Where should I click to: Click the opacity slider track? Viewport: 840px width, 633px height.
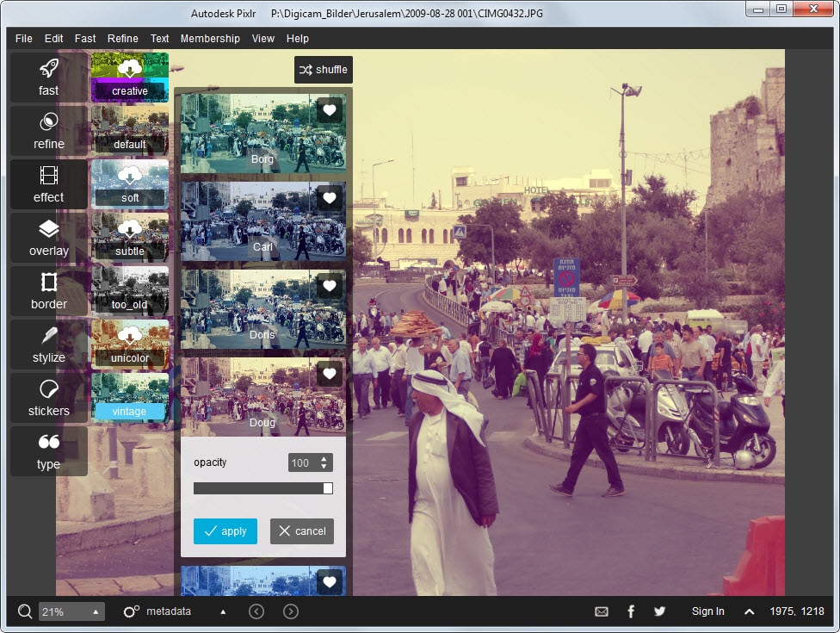point(258,488)
